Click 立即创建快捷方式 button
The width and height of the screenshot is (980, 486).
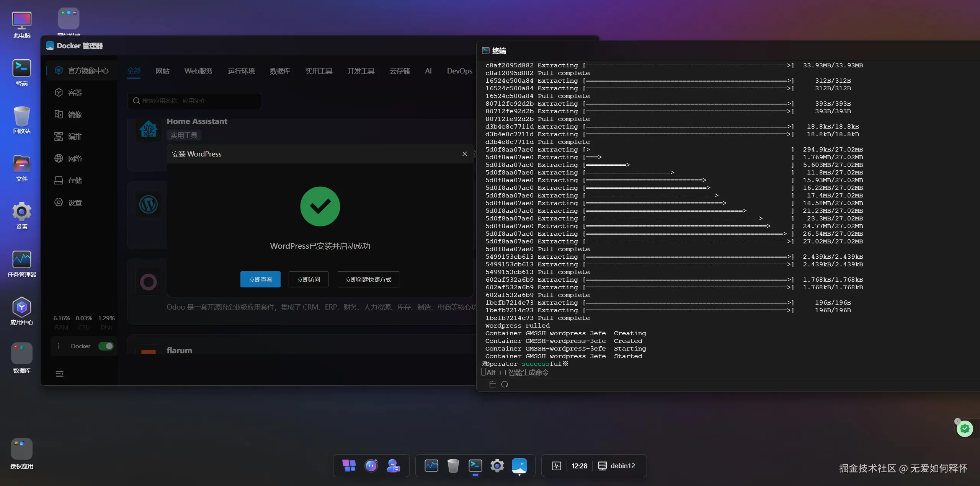(x=368, y=279)
